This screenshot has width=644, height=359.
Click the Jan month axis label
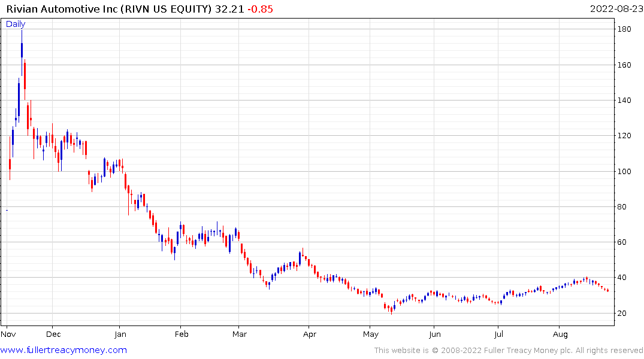pyautogui.click(x=120, y=334)
